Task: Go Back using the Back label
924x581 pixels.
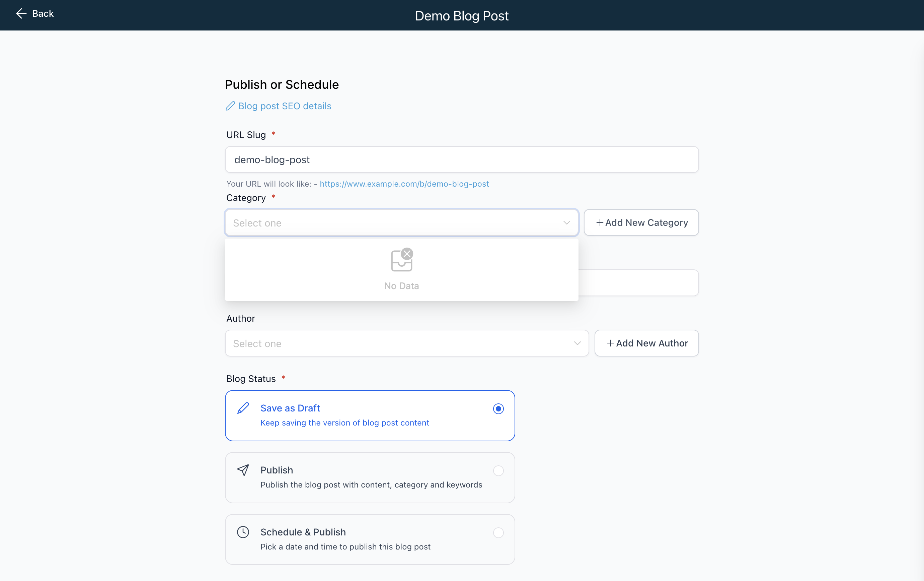Action: pos(43,13)
